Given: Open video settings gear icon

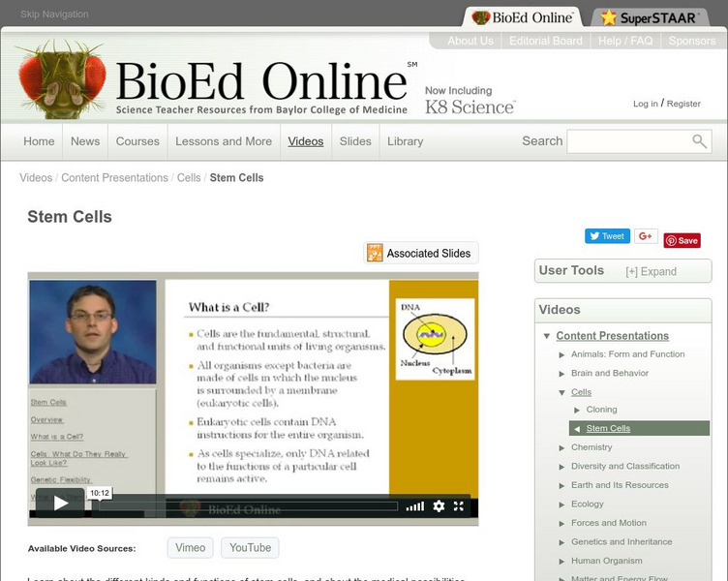Looking at the screenshot, I should pyautogui.click(x=439, y=505).
